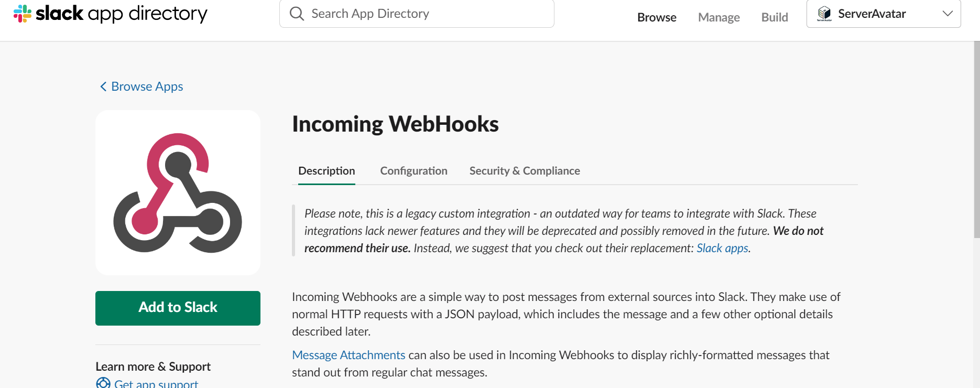Click the search magnifier icon
The image size is (980, 388).
[x=297, y=14]
